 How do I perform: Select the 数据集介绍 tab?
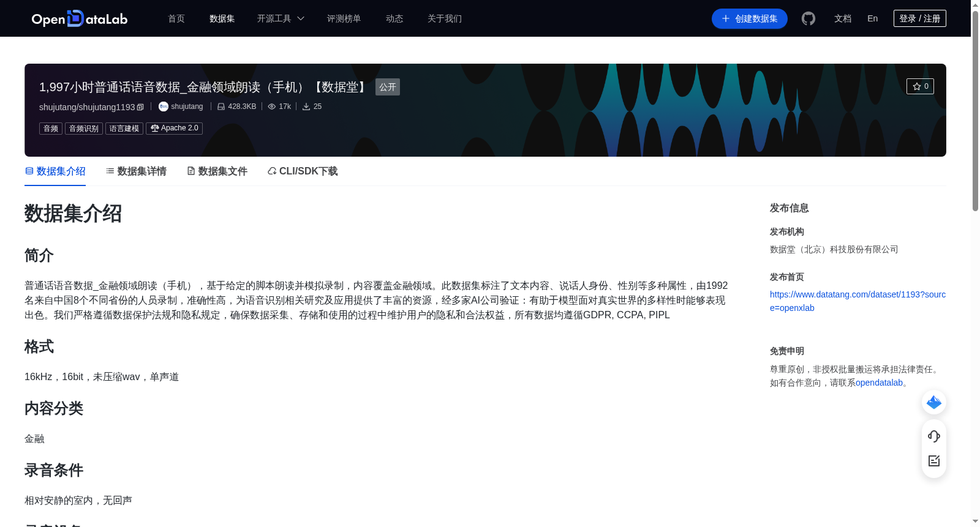[x=55, y=171]
